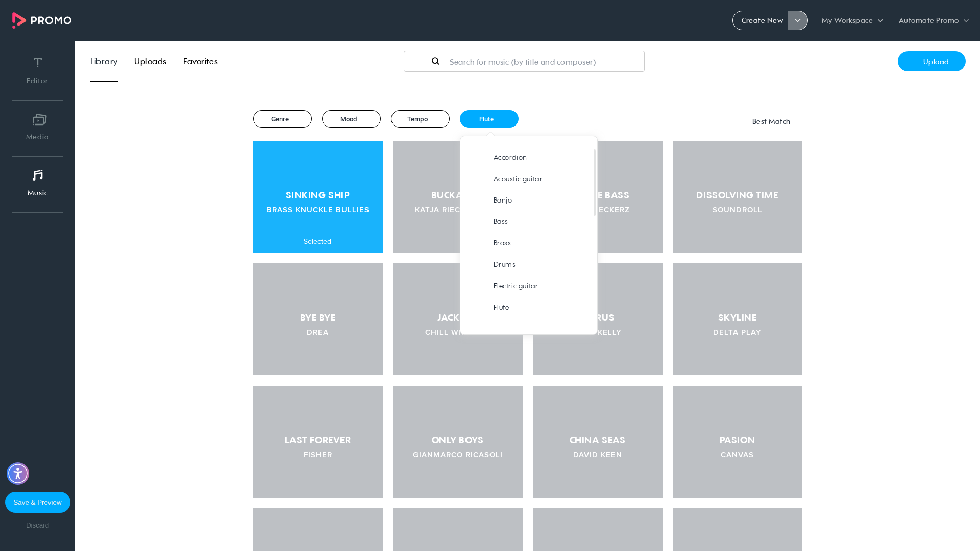Choose Banjo from instrument list

[x=503, y=200]
